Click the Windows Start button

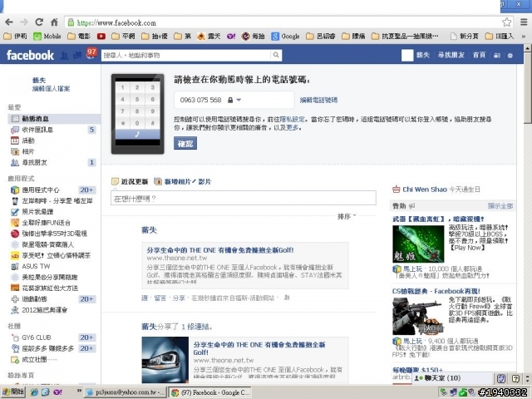[13, 392]
